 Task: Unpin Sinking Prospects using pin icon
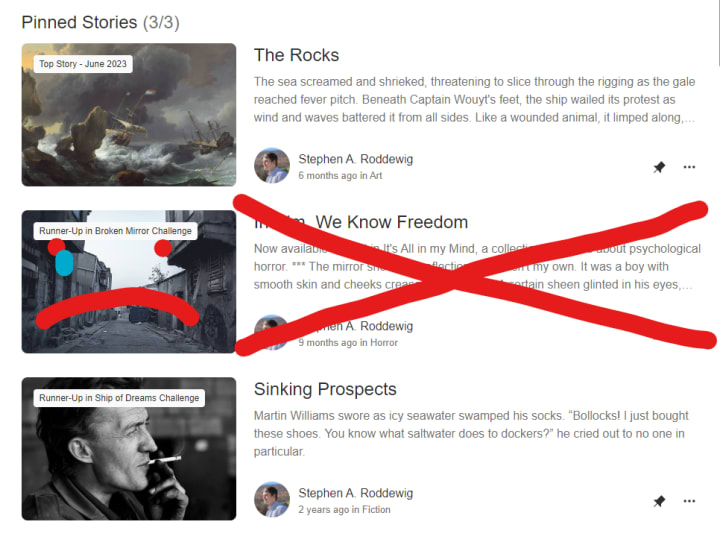click(659, 501)
